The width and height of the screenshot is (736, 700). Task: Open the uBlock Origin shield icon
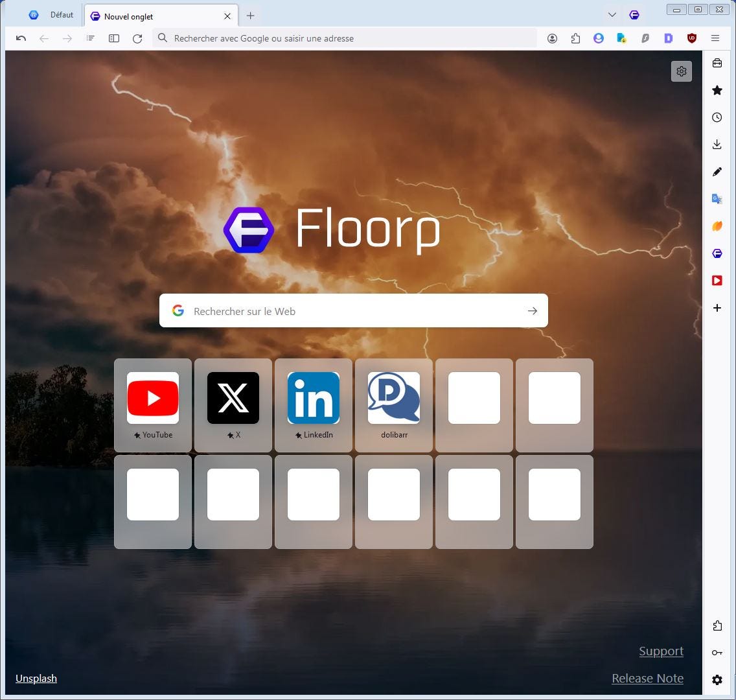click(692, 38)
